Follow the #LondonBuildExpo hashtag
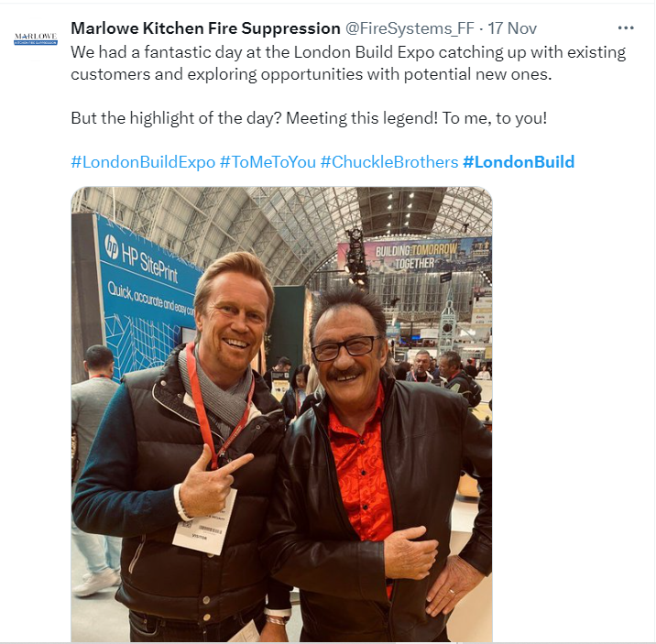 click(x=143, y=162)
